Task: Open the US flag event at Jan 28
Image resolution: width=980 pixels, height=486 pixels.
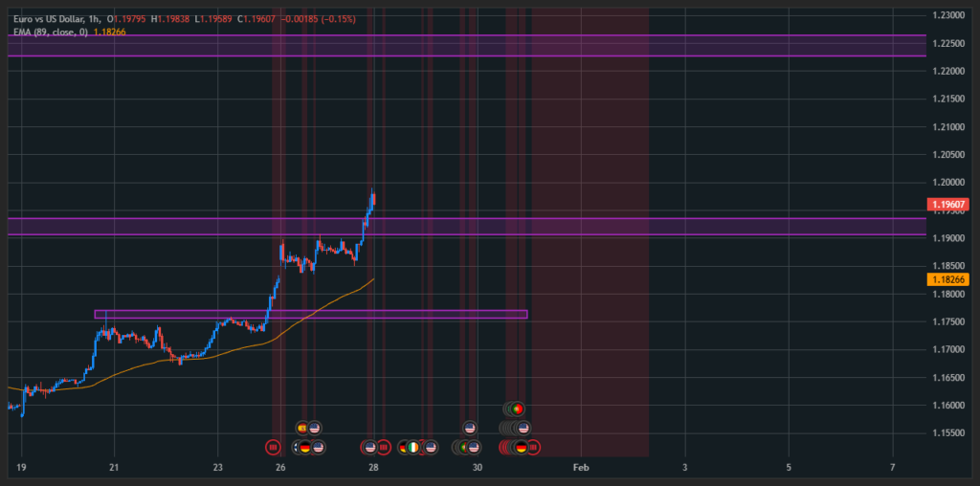Action: point(369,447)
